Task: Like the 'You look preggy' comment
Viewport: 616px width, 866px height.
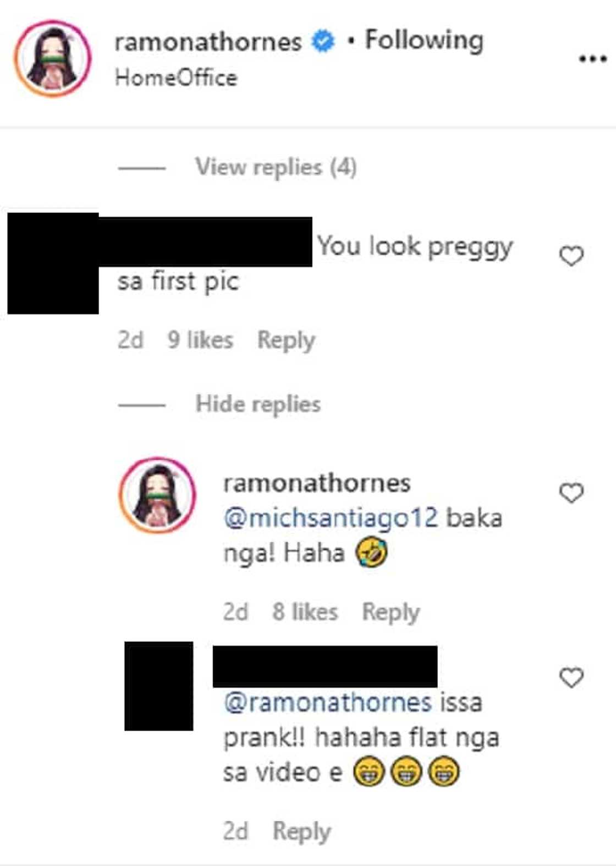Action: [x=571, y=256]
